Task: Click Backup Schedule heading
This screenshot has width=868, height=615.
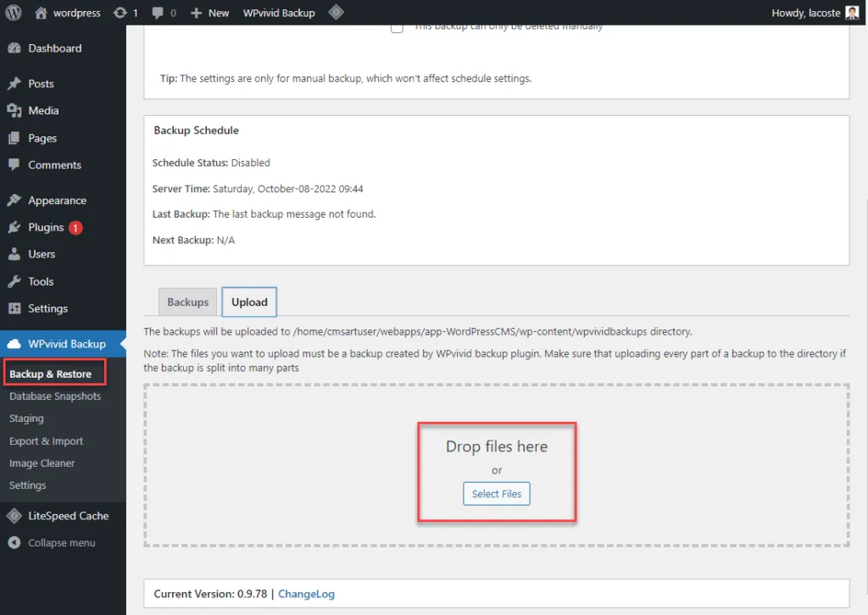Action: tap(197, 130)
